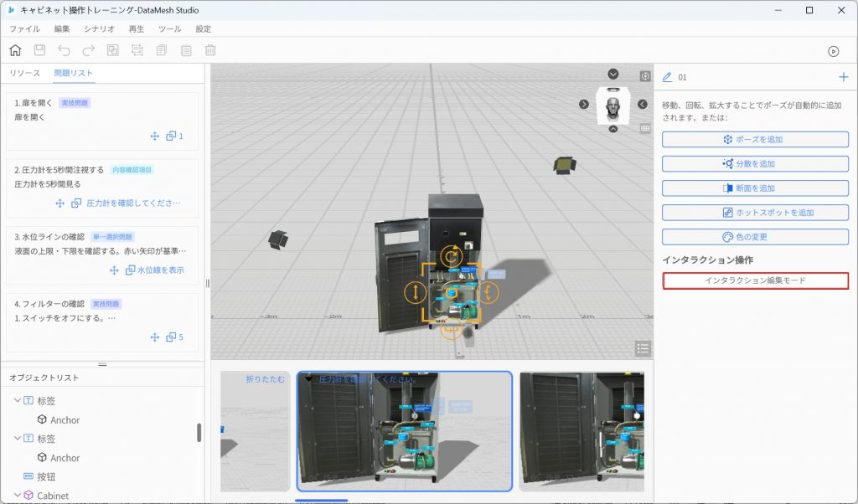The height and width of the screenshot is (504, 858).
Task: Click the 色の変更 button
Action: 755,237
